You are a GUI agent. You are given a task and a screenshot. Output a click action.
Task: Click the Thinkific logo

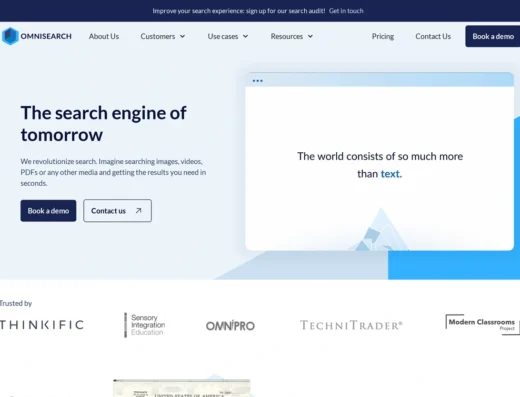42,325
